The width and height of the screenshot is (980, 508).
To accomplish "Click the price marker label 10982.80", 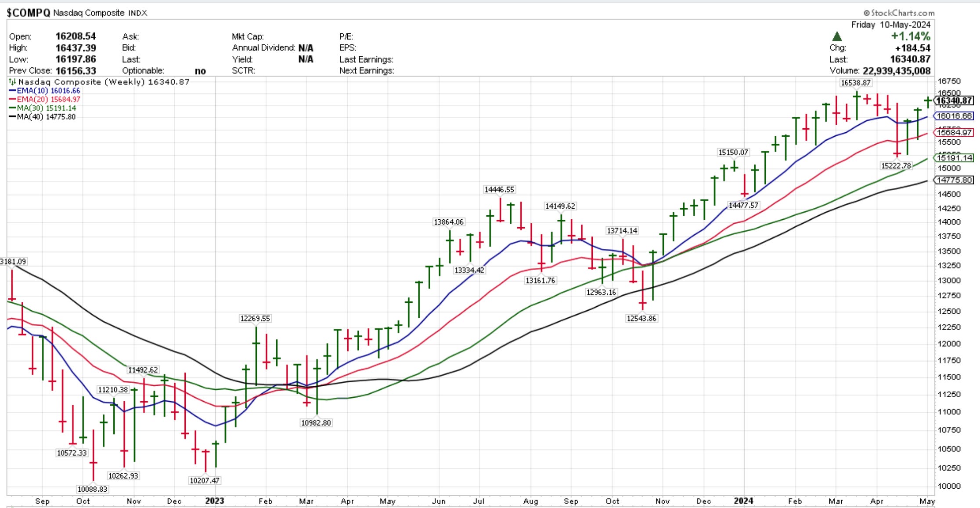I will (x=316, y=423).
